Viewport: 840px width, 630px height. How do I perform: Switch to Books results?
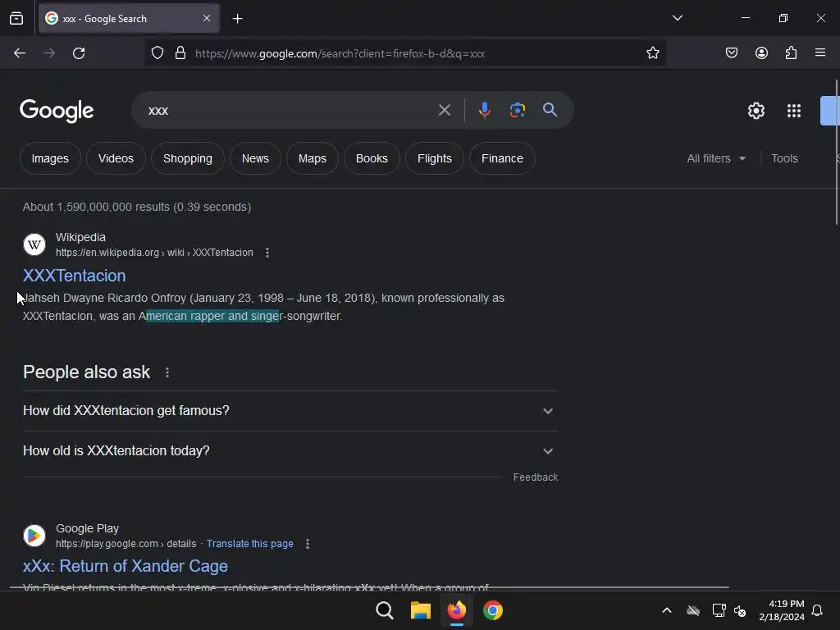[372, 158]
